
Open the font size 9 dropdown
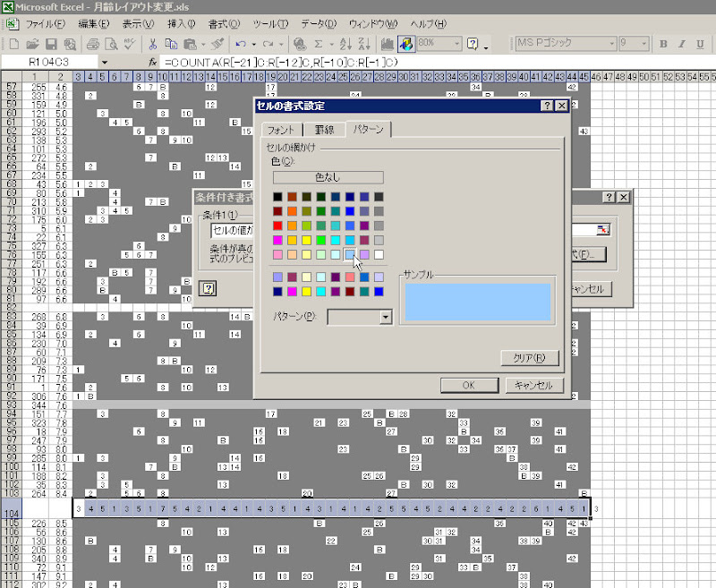tap(644, 44)
